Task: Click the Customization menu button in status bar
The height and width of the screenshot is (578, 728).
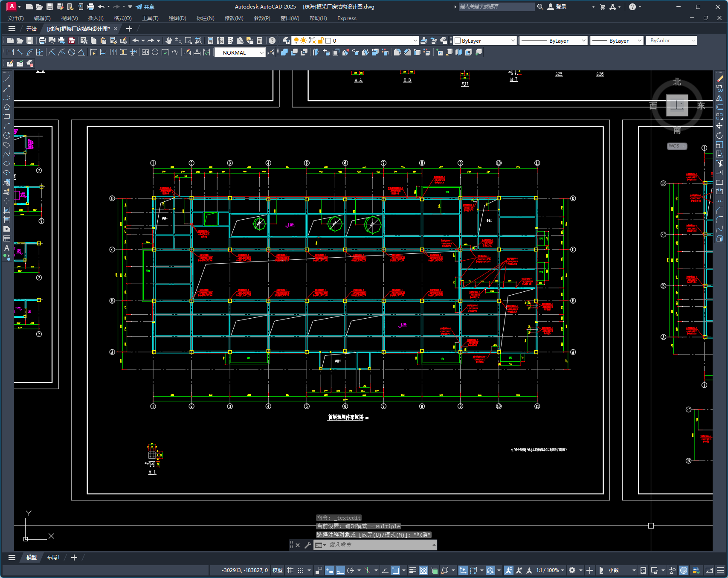Action: 720,570
